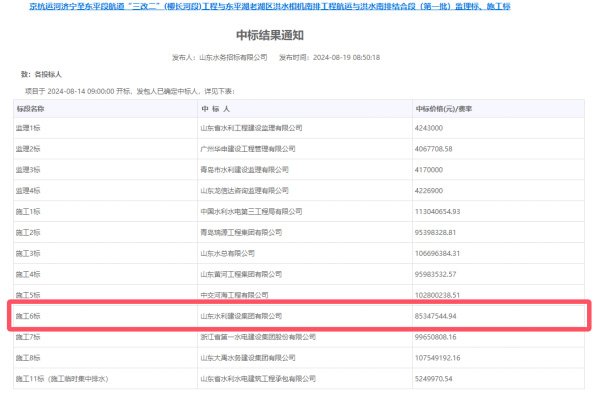Click the publish time 2024-08-19 08:50:18
The height and width of the screenshot is (393, 598).
click(x=346, y=58)
